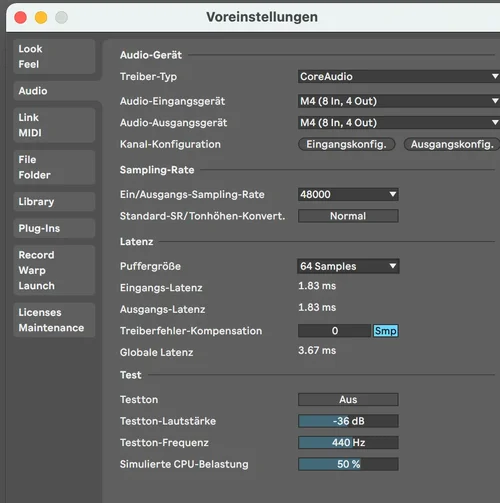Click the Eingangs-Latenz 1.83 ms value
The width and height of the screenshot is (500, 503).
pos(317,286)
